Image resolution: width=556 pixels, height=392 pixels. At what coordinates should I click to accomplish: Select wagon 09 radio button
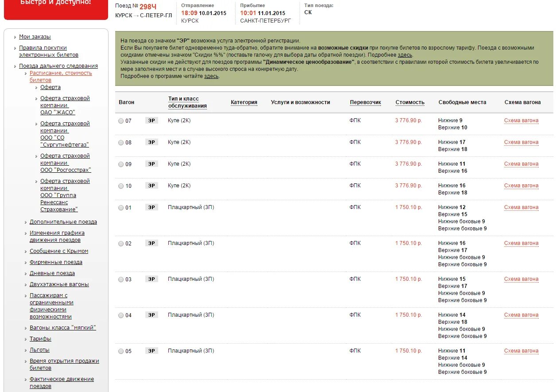pyautogui.click(x=121, y=164)
